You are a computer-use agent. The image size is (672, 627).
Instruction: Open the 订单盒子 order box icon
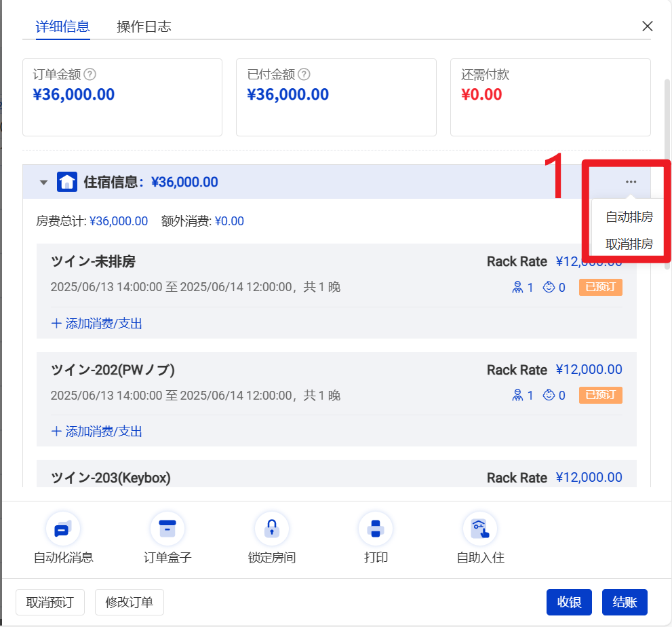pyautogui.click(x=167, y=529)
